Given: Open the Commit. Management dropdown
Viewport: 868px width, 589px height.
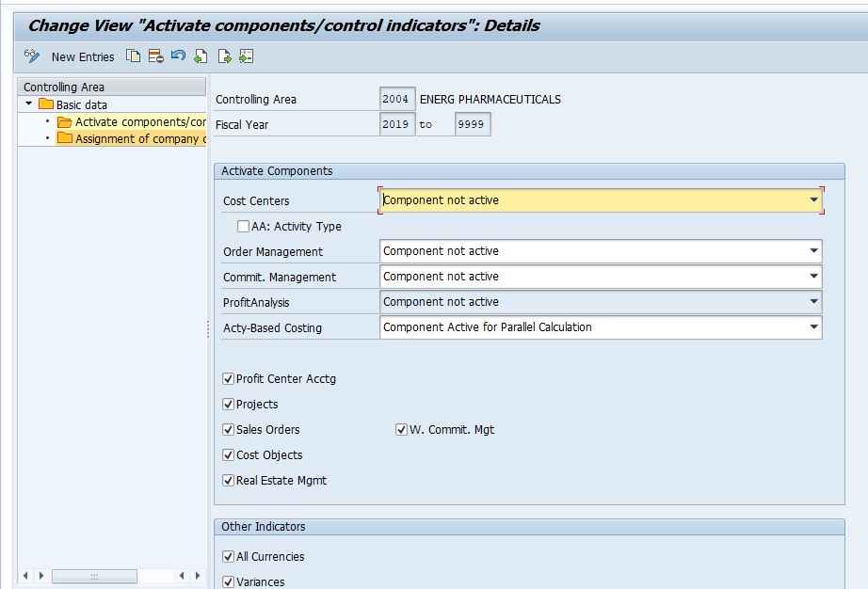Looking at the screenshot, I should (813, 277).
